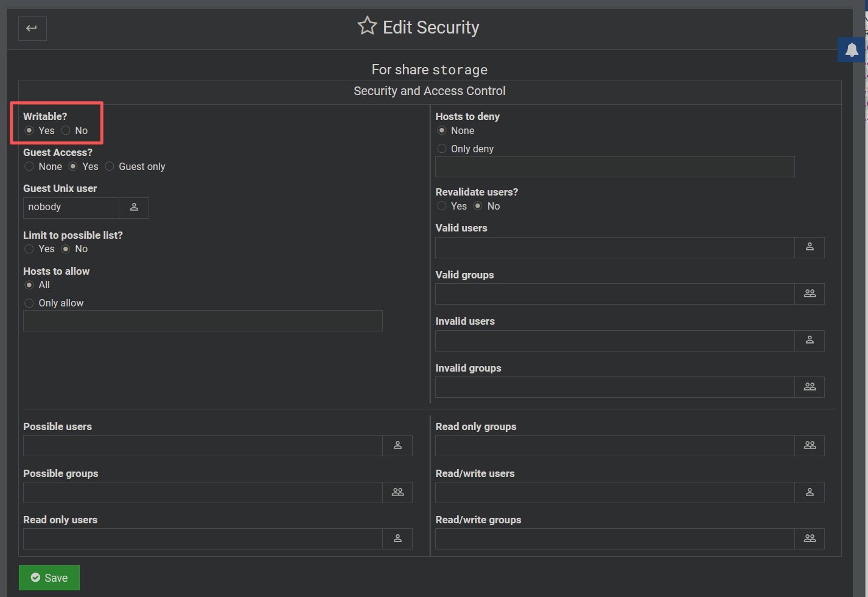
Task: Open user chooser for Valid users
Action: [x=810, y=247]
